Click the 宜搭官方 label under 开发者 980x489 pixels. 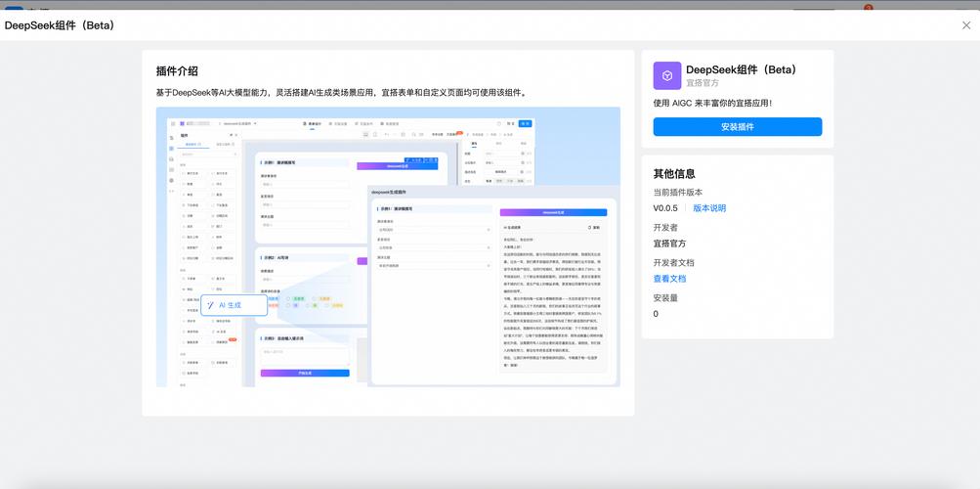click(669, 244)
